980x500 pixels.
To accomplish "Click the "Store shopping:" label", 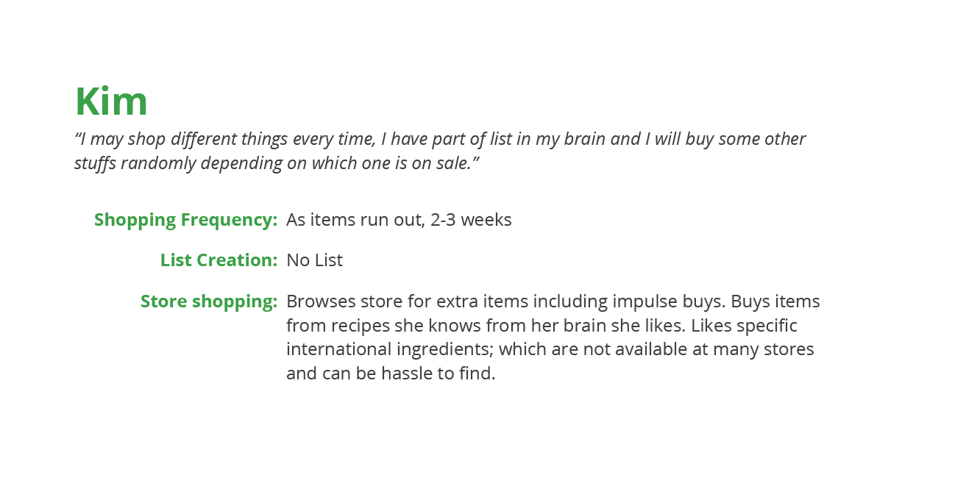I will [209, 301].
